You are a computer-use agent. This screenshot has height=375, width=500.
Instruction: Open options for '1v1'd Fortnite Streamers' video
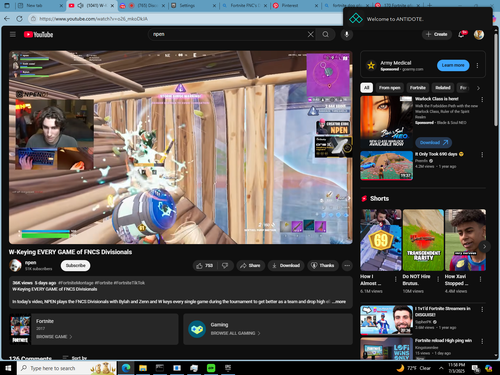click(482, 309)
